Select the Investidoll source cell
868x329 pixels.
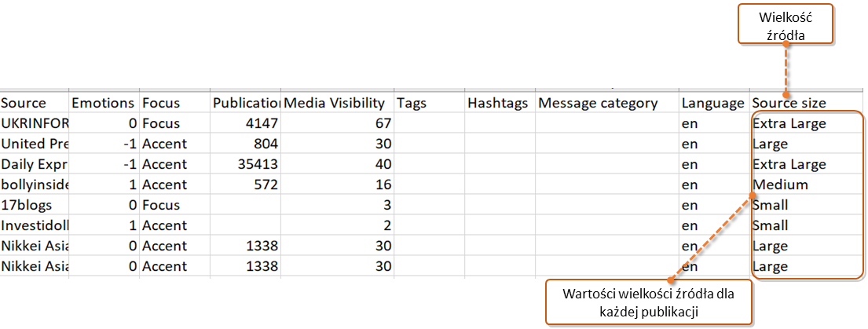click(x=35, y=225)
